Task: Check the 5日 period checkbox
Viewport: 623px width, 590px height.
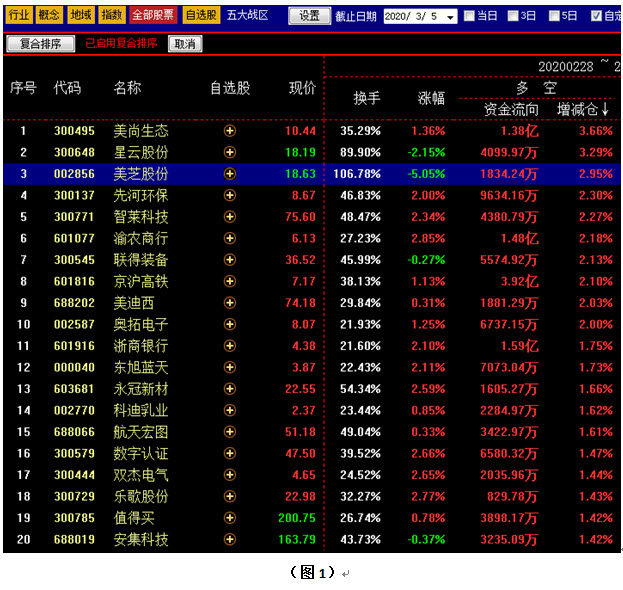Action: point(554,16)
